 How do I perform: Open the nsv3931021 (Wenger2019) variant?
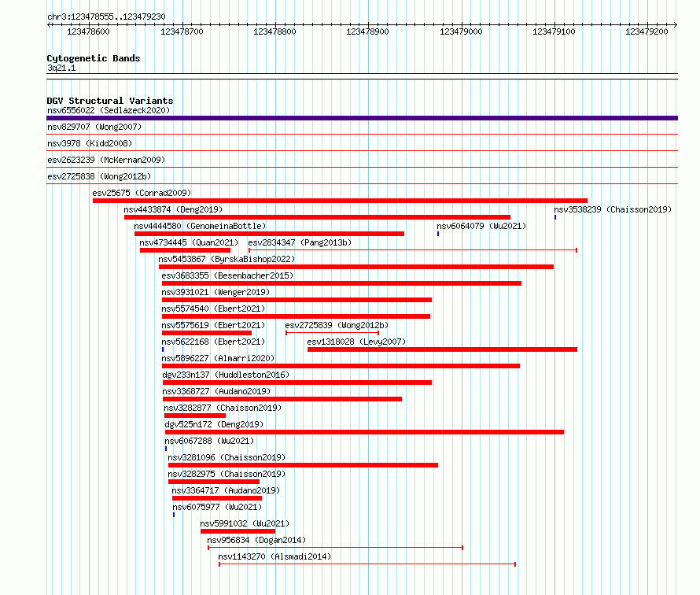(216, 292)
